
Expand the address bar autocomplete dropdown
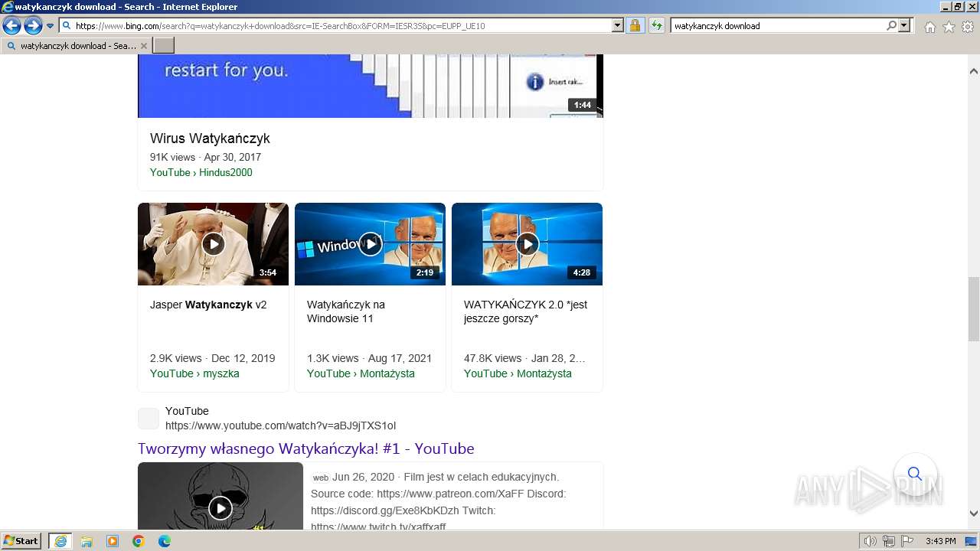618,25
